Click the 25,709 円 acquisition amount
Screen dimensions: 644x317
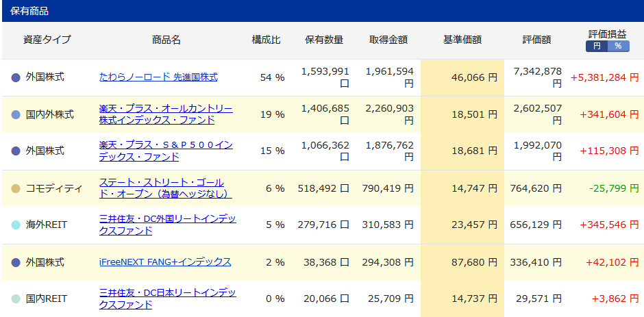391,299
